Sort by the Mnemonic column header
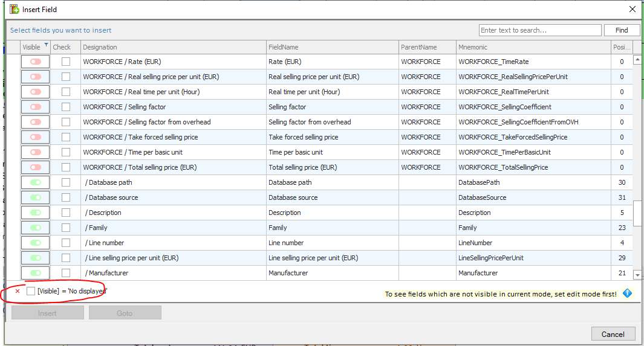Image resolution: width=644 pixels, height=346 pixels. (533, 47)
